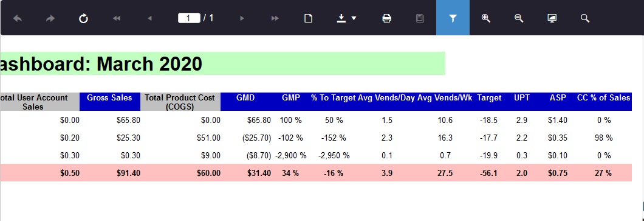Go to the next page

click(x=242, y=18)
